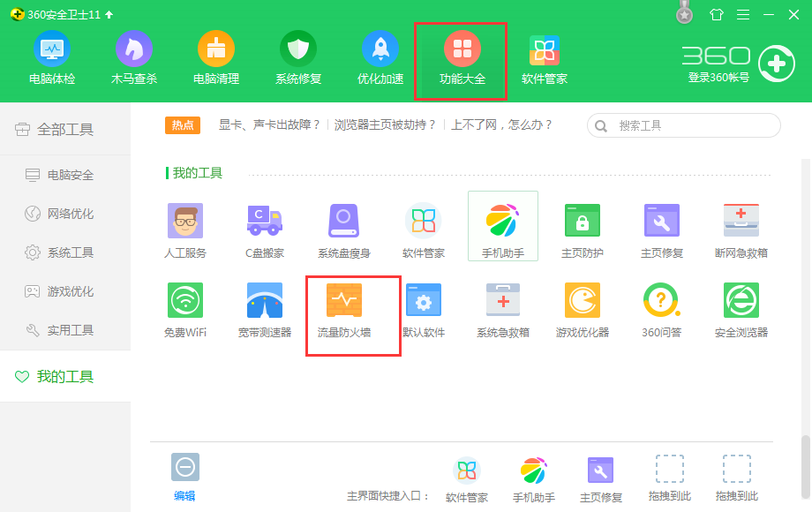Launch the 断网急救箱 tool
812x512 pixels.
(741, 231)
